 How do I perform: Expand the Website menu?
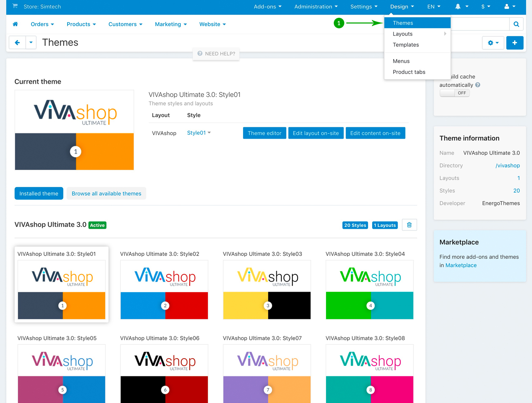tap(212, 24)
